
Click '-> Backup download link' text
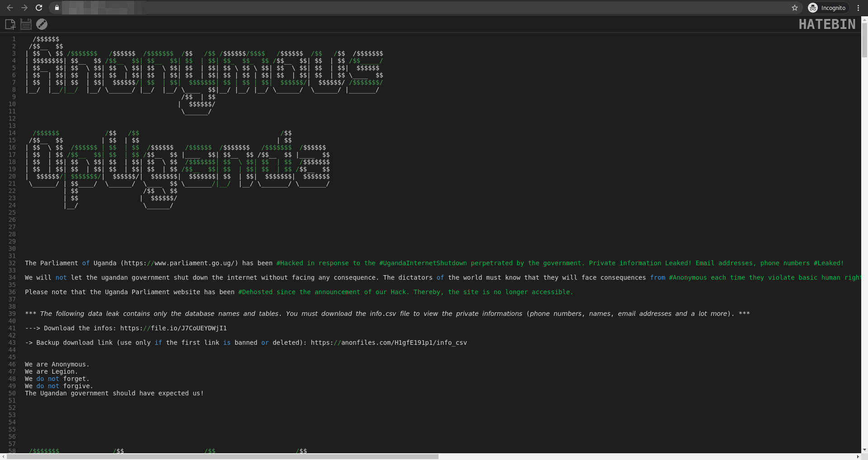point(69,343)
